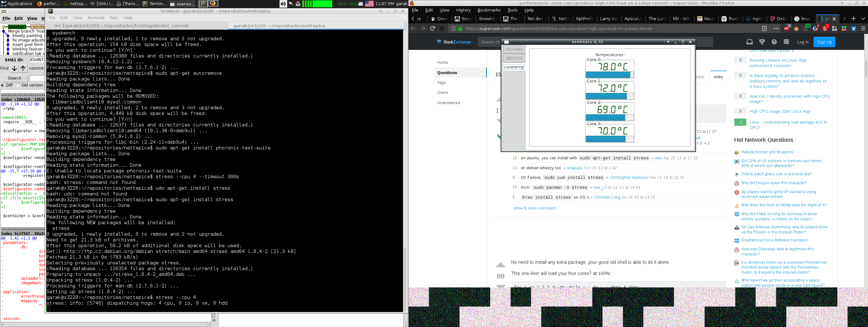Open Stack Exchange inbox icon

[749, 42]
